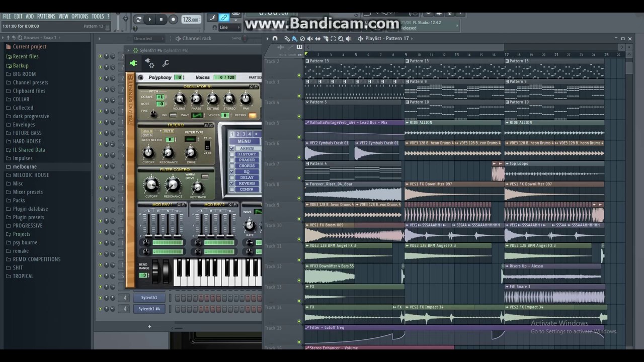Uncheck the REVERB effect checkbox
Image resolution: width=644 pixels, height=362 pixels.
(232, 184)
